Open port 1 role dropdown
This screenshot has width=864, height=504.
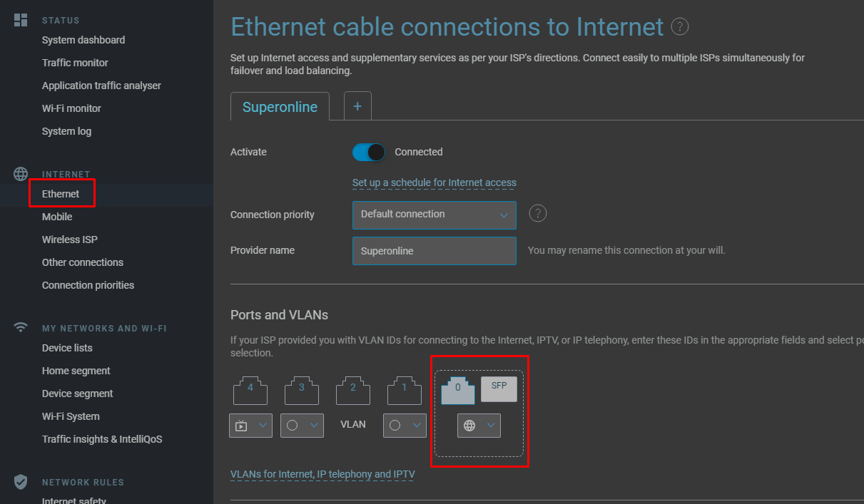(x=405, y=426)
